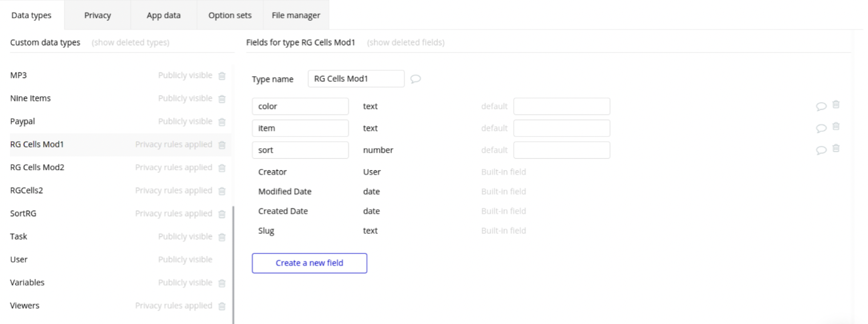Select RG Cells Mod2 data type
Screen dimensions: 868x324
coord(37,168)
